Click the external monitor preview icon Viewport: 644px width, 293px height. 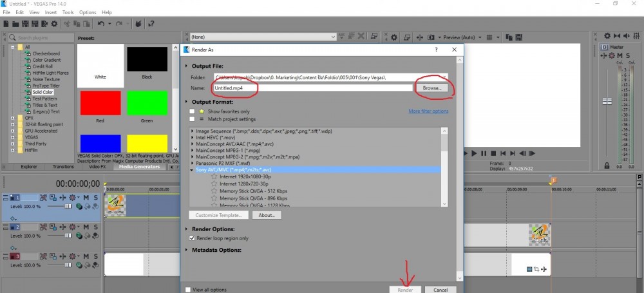click(406, 37)
